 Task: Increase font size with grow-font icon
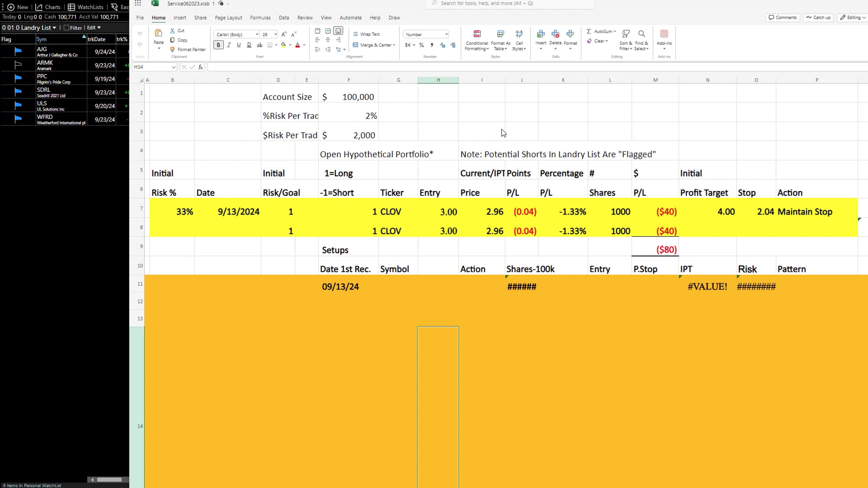[284, 34]
